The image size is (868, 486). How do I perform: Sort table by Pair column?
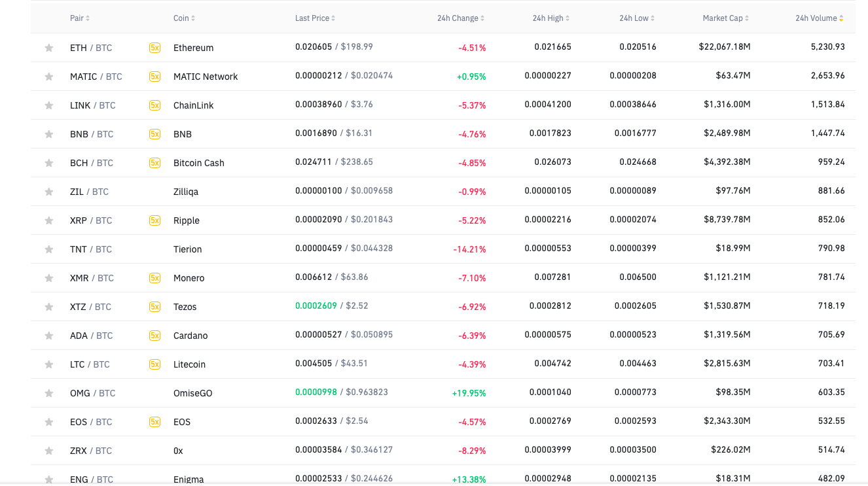80,18
